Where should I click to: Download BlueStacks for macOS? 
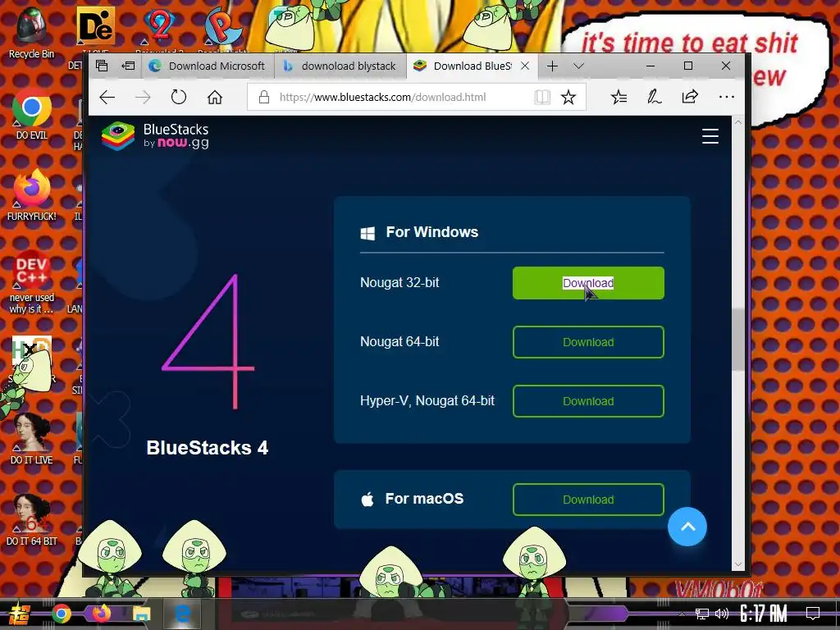point(588,500)
